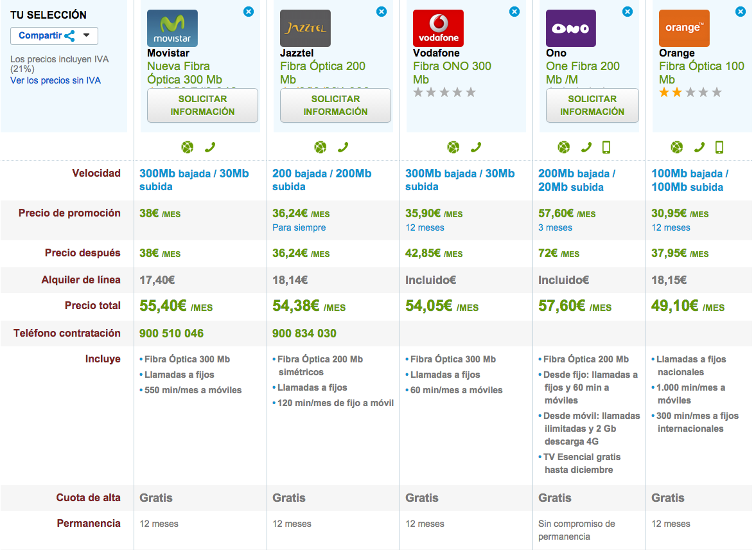This screenshot has width=756, height=550.
Task: Click the internet globe icon under Jazztel
Action: coord(320,147)
